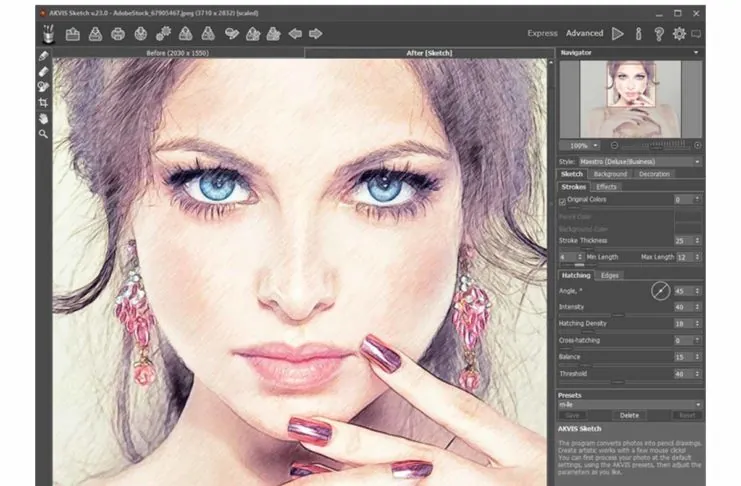The height and width of the screenshot is (486, 741).
Task: Expand the Presets dropdown list
Action: (x=630, y=405)
